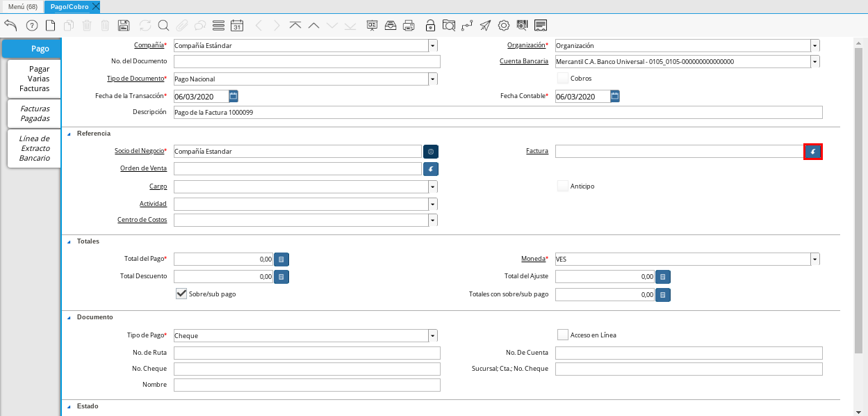Click the Save record toolbar icon

(124, 26)
